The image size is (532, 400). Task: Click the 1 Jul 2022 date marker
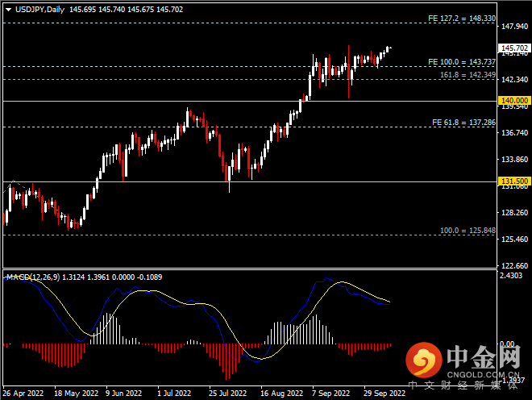[174, 394]
